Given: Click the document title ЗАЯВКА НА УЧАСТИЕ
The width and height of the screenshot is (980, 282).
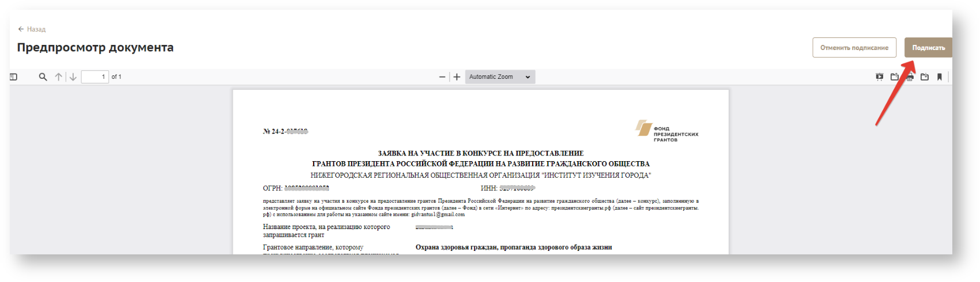Looking at the screenshot, I should pos(480,154).
